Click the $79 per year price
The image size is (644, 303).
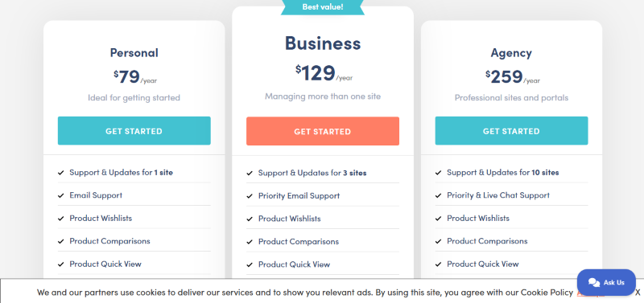tap(135, 76)
